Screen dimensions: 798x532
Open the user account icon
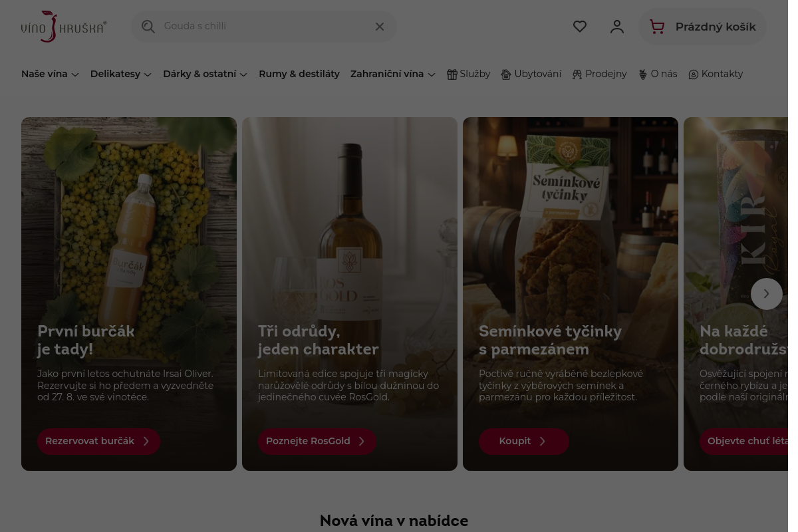point(617,27)
